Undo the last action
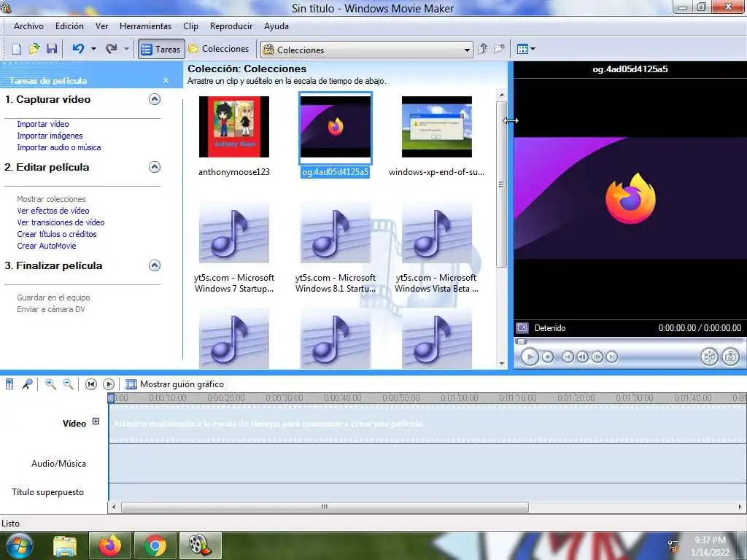 (78, 49)
